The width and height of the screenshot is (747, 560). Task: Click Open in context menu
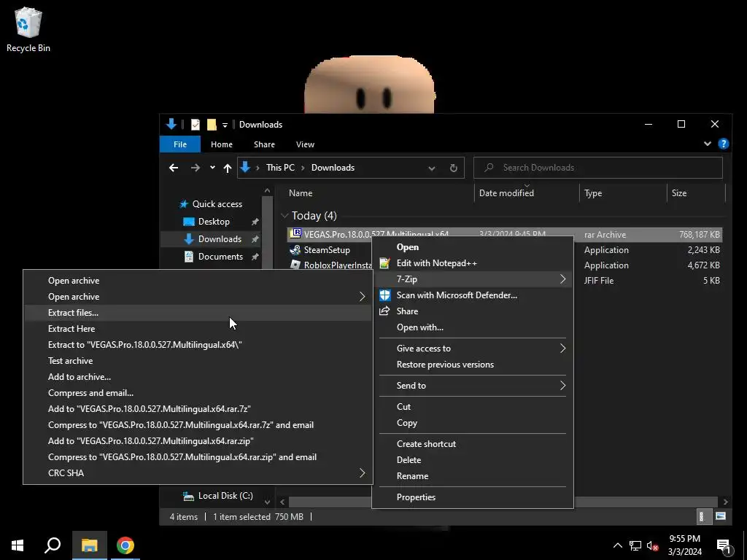pyautogui.click(x=407, y=247)
